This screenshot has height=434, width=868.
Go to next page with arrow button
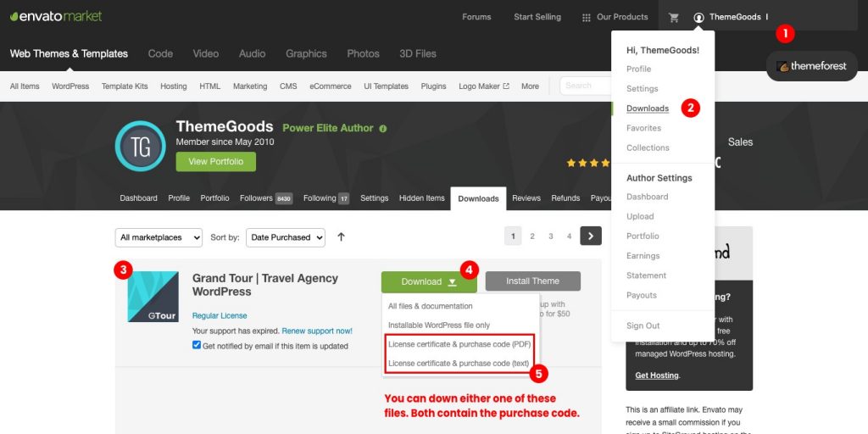click(x=591, y=236)
